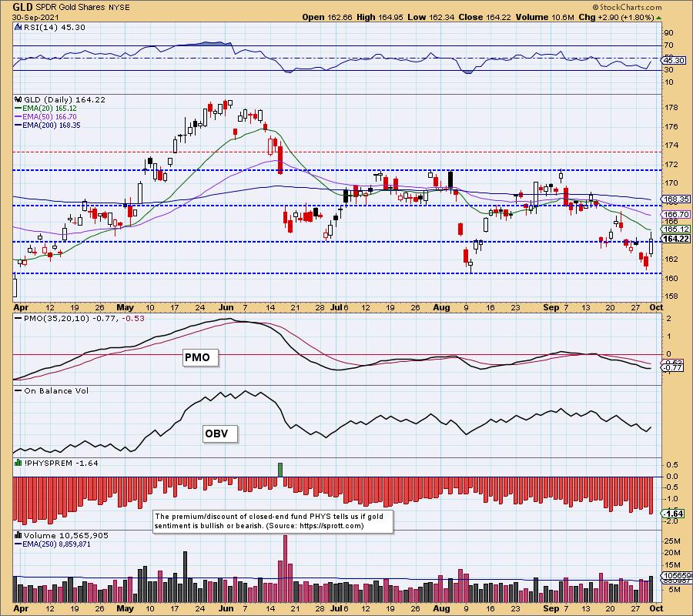Click the Jun label on the upper date axis
The height and width of the screenshot is (616, 693).
click(226, 307)
